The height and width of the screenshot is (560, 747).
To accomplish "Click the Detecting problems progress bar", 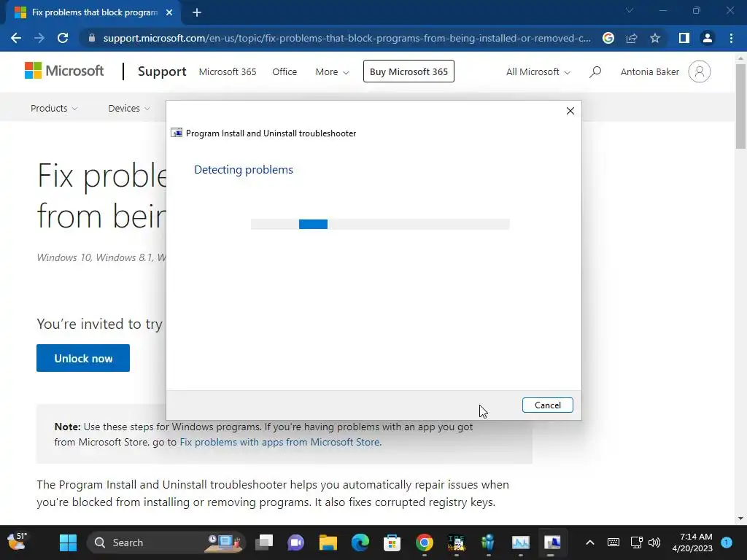I will click(x=380, y=225).
